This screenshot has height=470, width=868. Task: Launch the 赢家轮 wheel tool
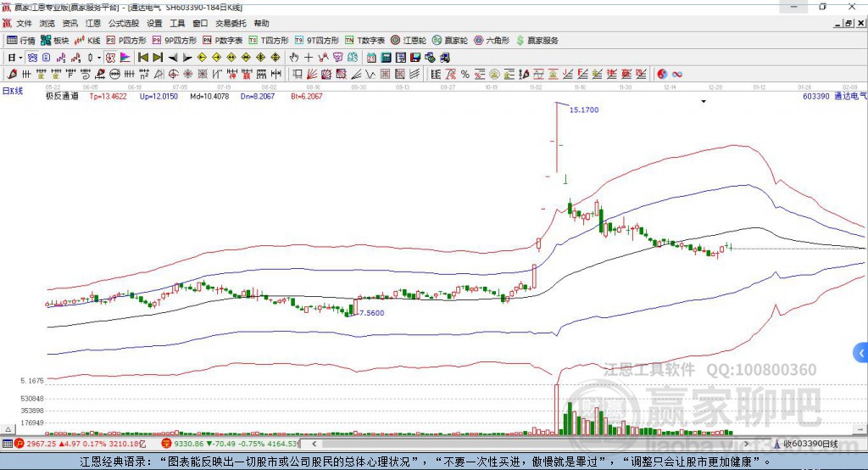pos(450,41)
